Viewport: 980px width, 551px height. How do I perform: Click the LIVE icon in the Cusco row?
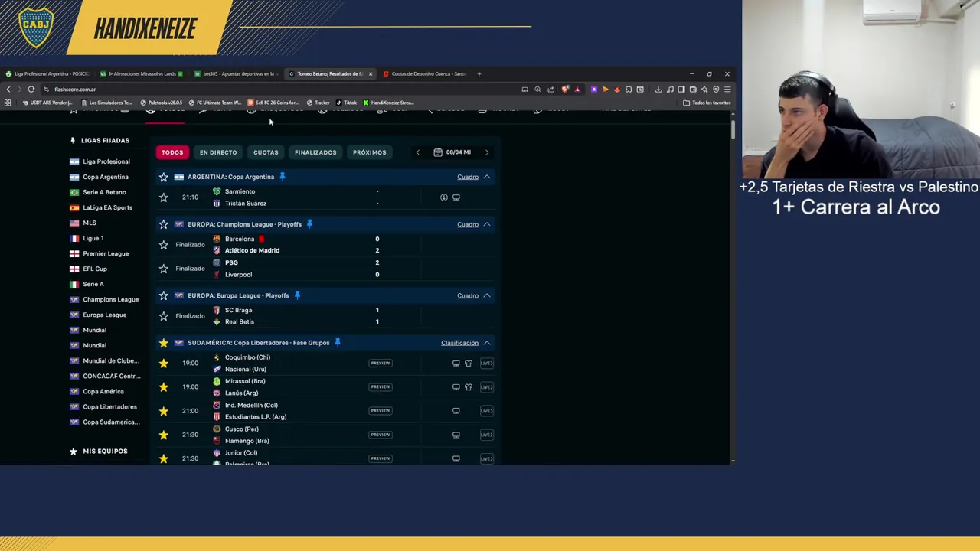(x=486, y=435)
